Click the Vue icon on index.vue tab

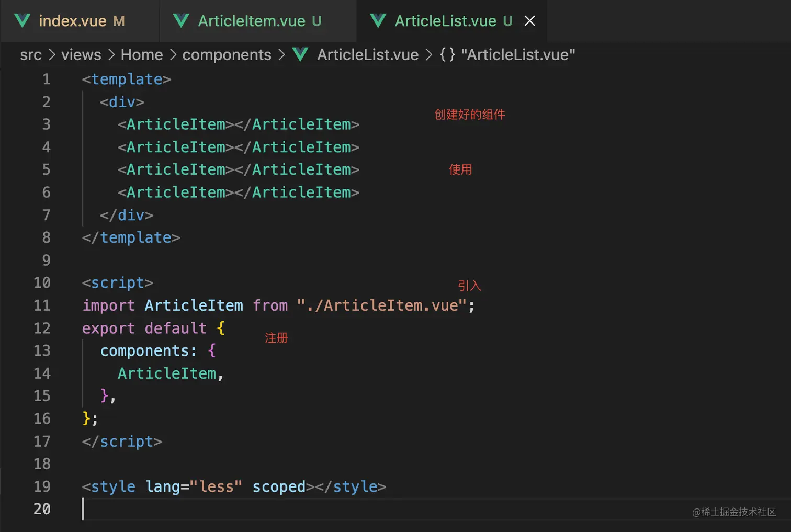[22, 21]
